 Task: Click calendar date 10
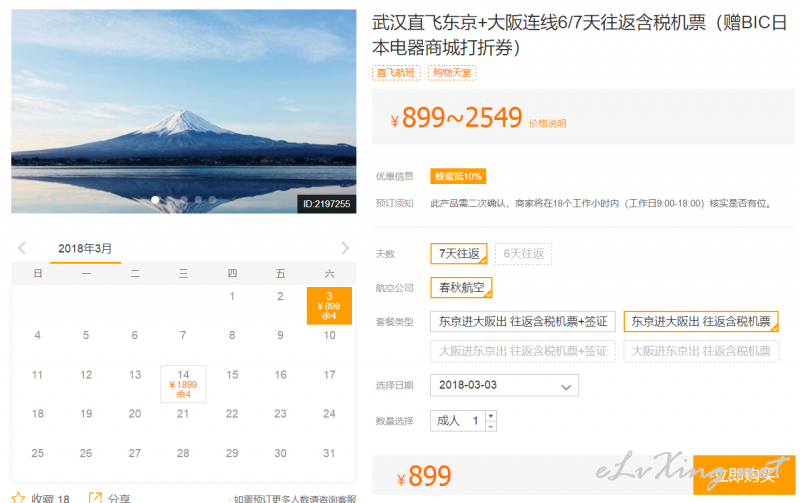[x=329, y=335]
